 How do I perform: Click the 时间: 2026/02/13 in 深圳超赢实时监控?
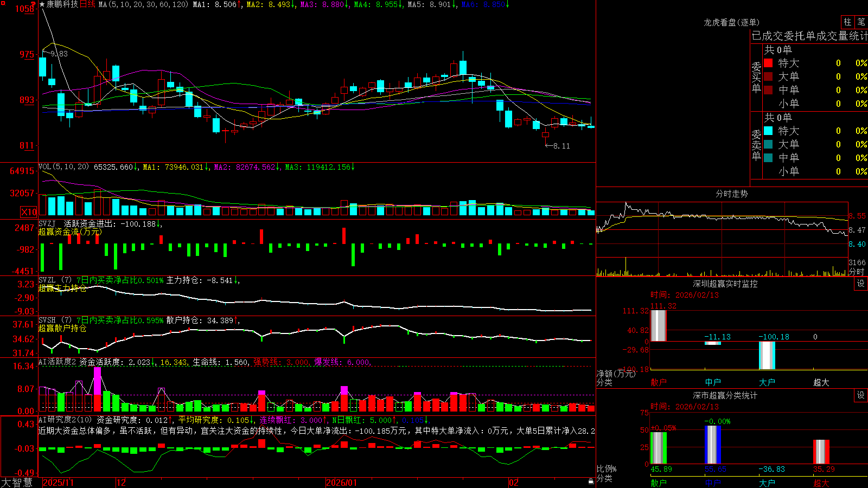point(685,295)
